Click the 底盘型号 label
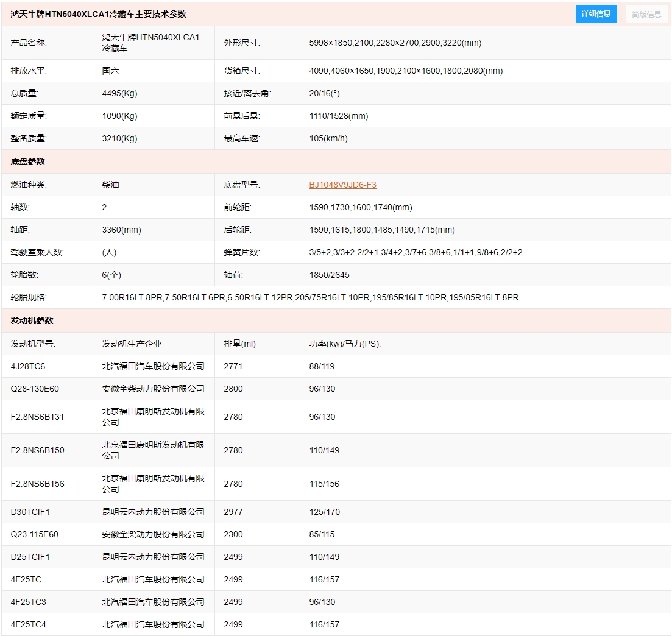 [x=242, y=185]
